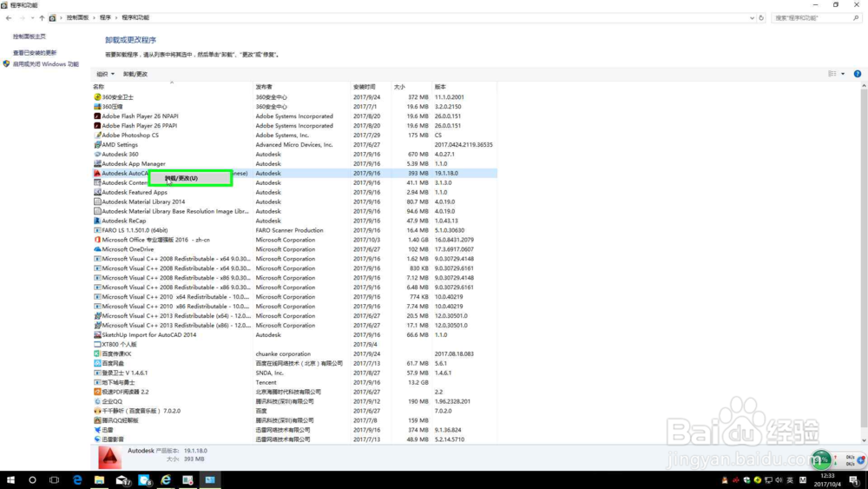Click the Microsoft OneDrive cloud icon

coord(97,249)
